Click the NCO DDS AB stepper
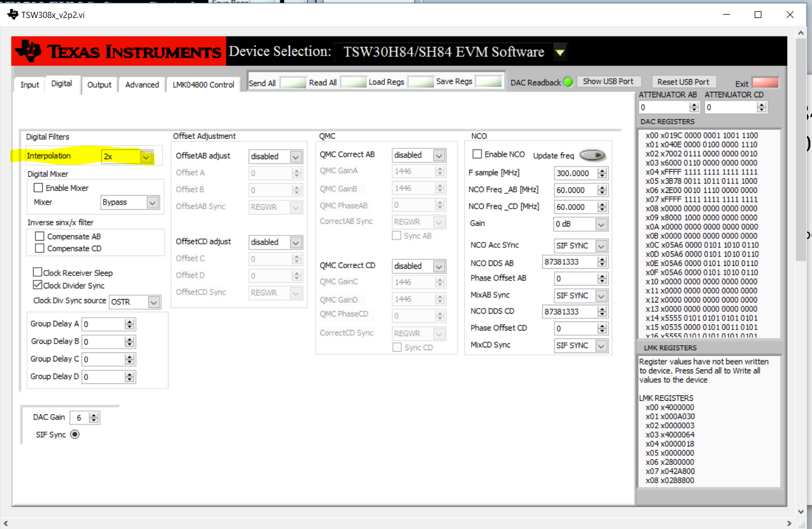This screenshot has width=812, height=529. pyautogui.click(x=602, y=262)
